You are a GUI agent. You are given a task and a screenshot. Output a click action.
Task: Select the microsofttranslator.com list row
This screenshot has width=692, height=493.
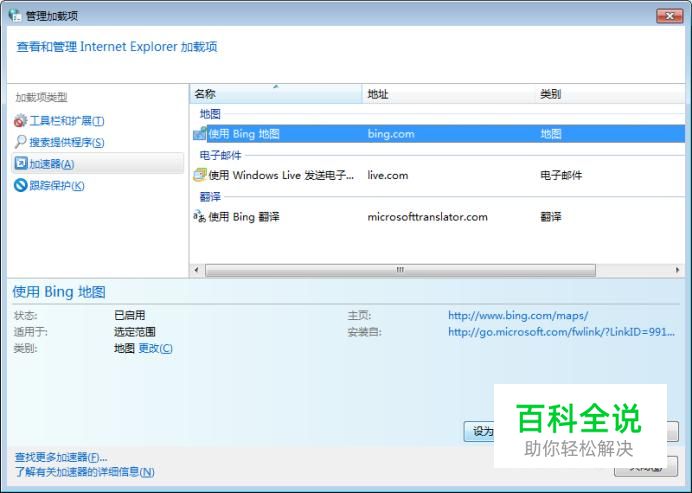437,217
